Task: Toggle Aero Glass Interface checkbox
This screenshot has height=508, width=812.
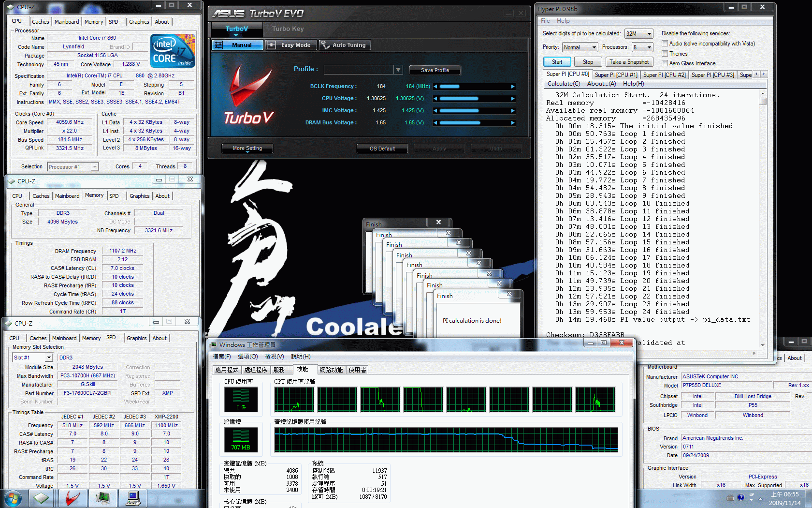Action: (665, 63)
